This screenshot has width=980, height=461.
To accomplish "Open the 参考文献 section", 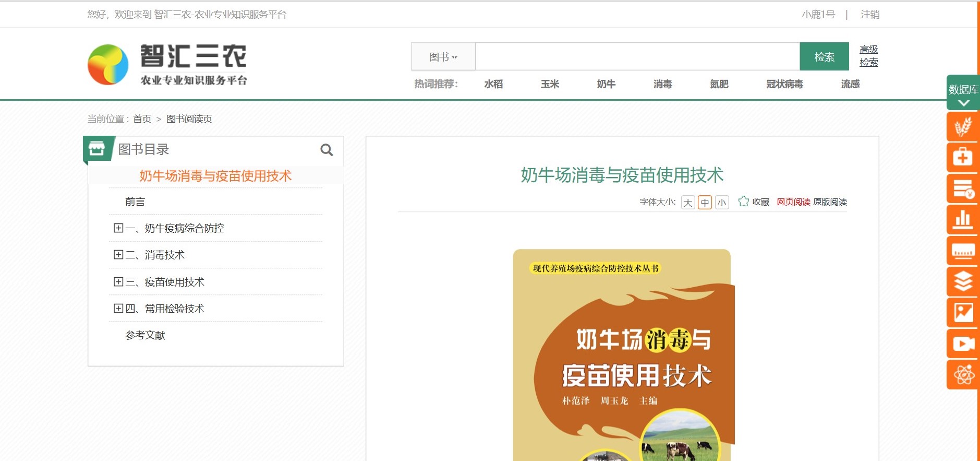I will [145, 335].
